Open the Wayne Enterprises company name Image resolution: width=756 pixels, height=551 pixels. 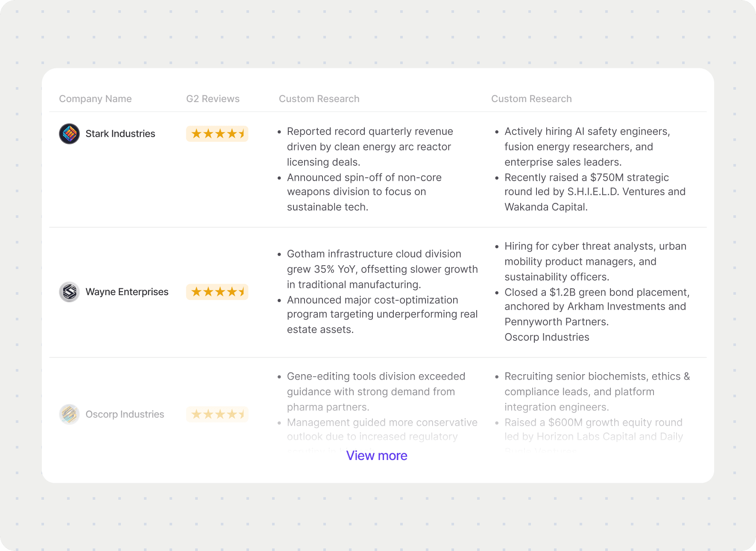[x=127, y=292]
